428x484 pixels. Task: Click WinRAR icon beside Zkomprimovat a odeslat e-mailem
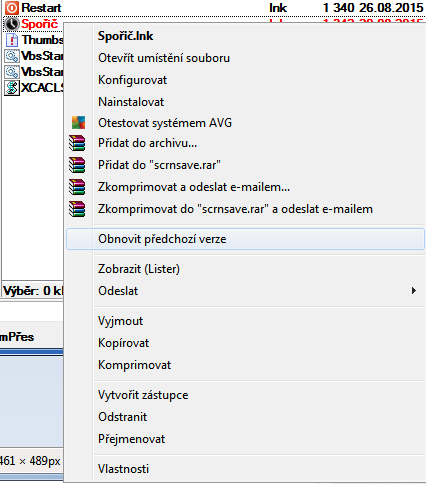tap(77, 187)
